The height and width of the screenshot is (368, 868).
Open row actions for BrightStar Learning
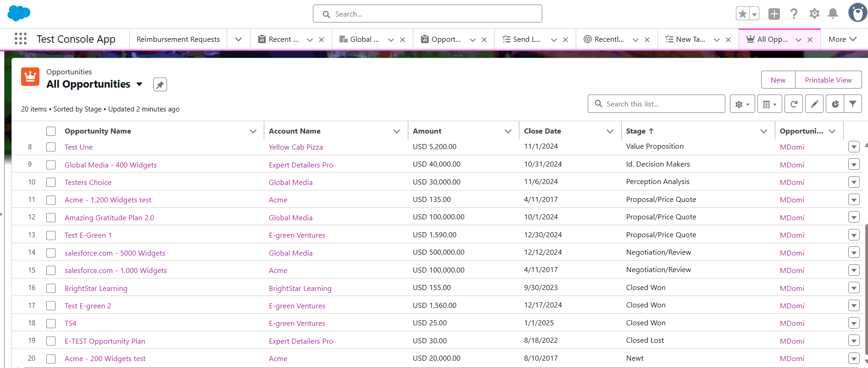(853, 288)
